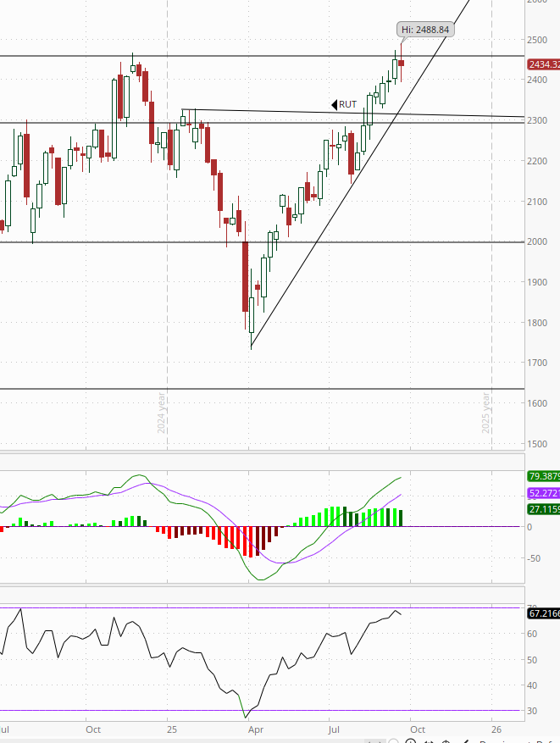The image size is (560, 743).
Task: Click the 60 RSI axis label
Action: pos(532,634)
